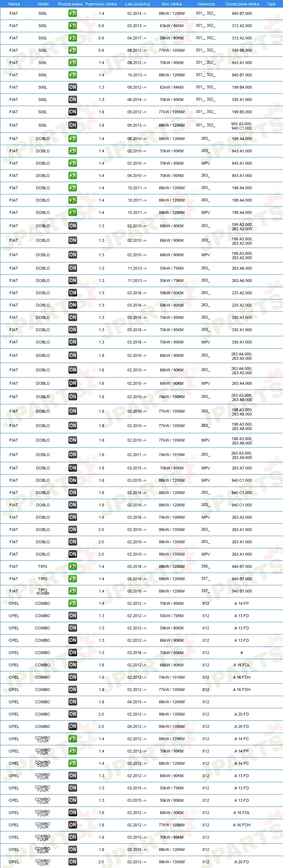This screenshot has height=868, width=283.
Task: Click diesel ON icon for 500L 09.2013 row
Action: [x=73, y=125]
